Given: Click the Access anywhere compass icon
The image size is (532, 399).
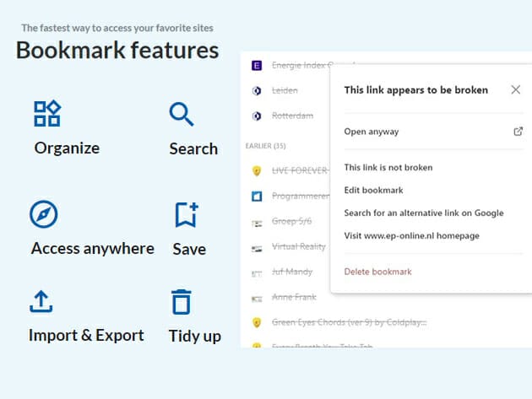Looking at the screenshot, I should (x=44, y=214).
